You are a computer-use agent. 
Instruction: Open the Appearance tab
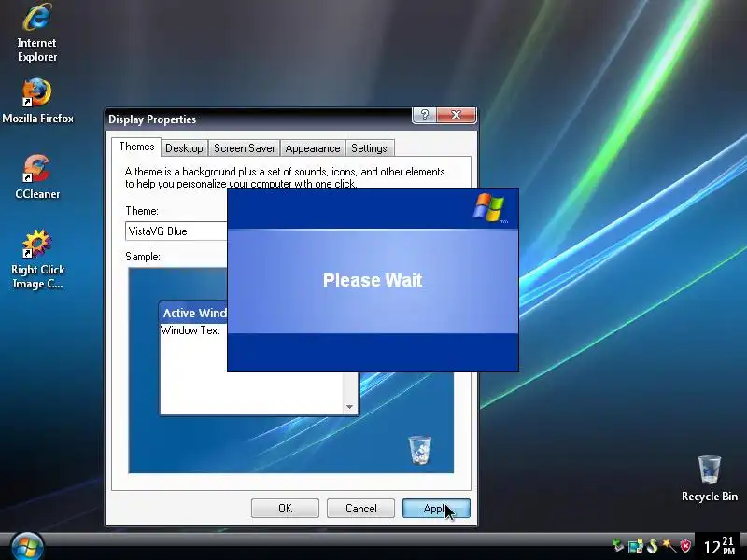point(313,148)
